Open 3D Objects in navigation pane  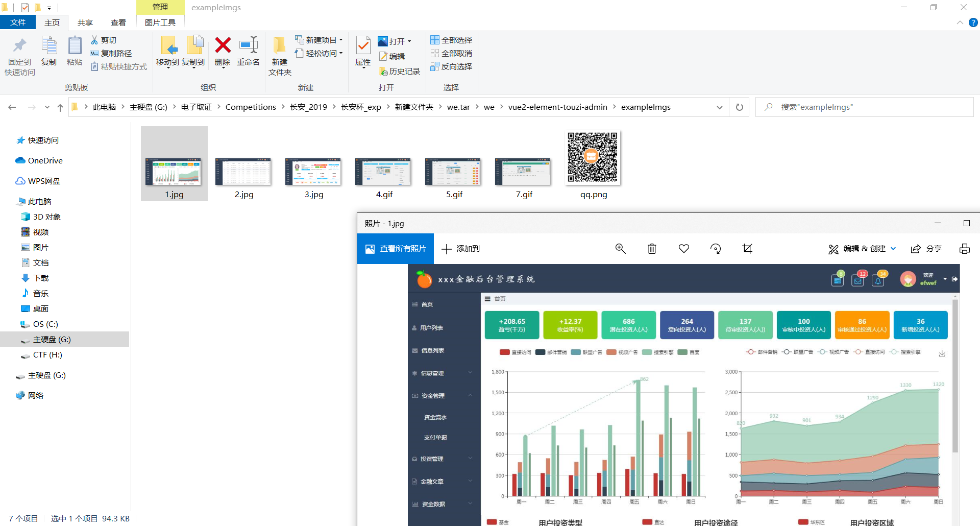[41, 217]
